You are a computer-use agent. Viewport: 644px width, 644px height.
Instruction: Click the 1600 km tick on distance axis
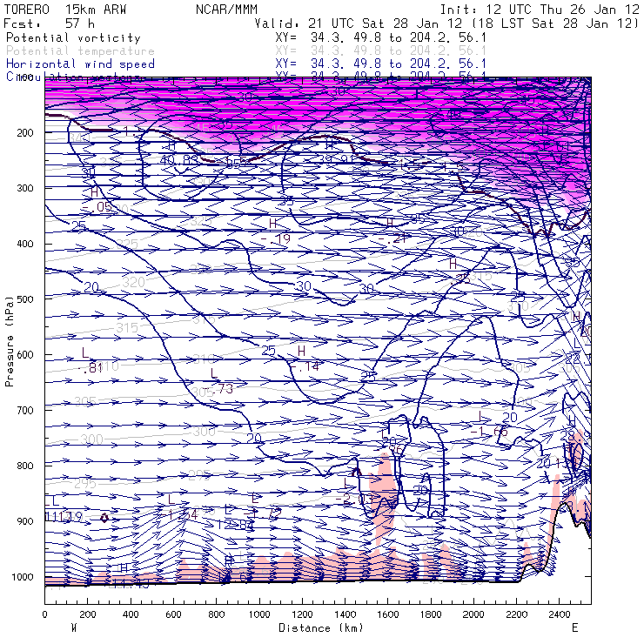click(x=388, y=614)
